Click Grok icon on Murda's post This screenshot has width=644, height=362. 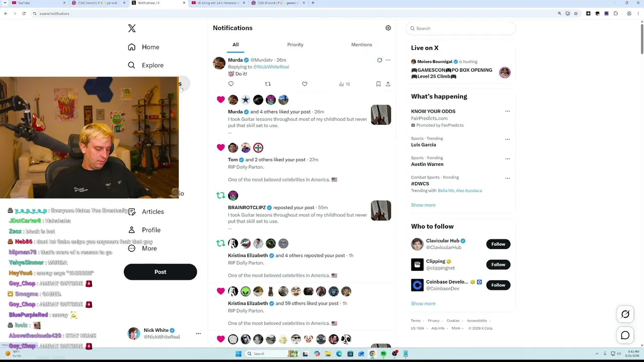tap(380, 60)
